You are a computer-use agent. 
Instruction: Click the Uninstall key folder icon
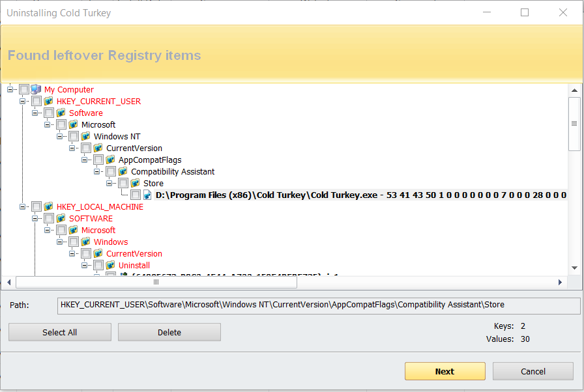110,265
